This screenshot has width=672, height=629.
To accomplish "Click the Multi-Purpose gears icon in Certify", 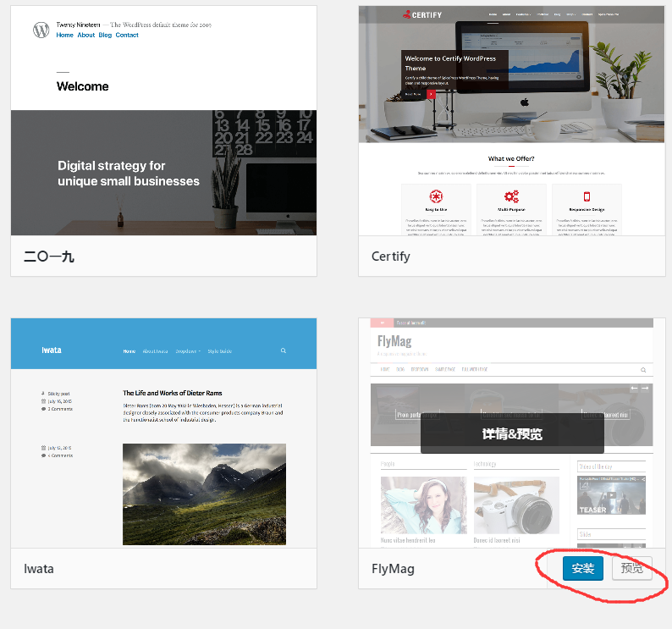I will pos(511,196).
